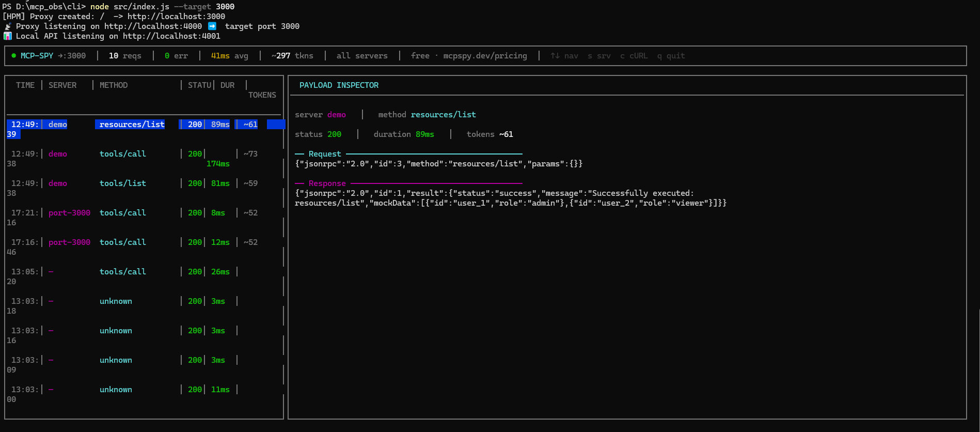Viewport: 980px width, 432px height.
Task: Select the tools/list request row
Action: point(145,188)
